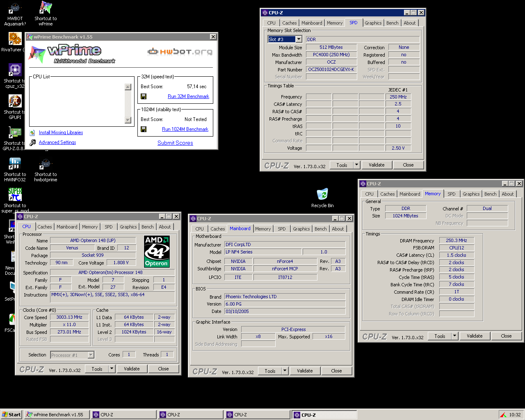
Task: Switch to the Bench tab in the SPD window
Action: coord(392,23)
